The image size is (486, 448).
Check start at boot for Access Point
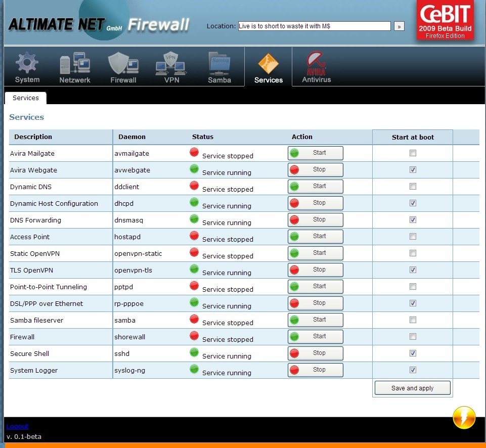(413, 237)
